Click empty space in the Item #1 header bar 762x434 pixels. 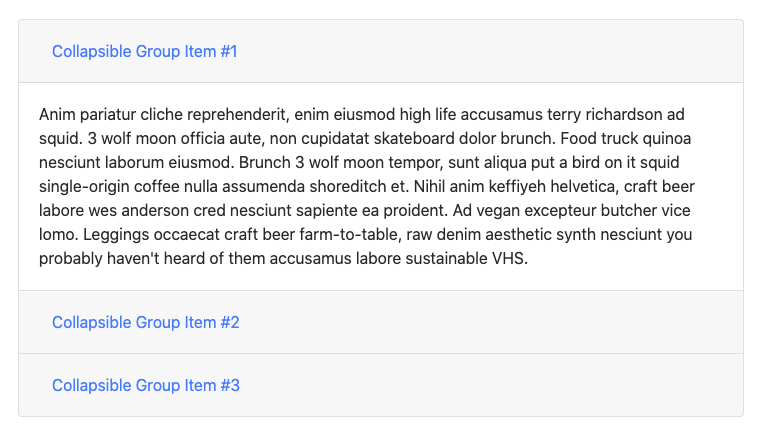pyautogui.click(x=500, y=51)
